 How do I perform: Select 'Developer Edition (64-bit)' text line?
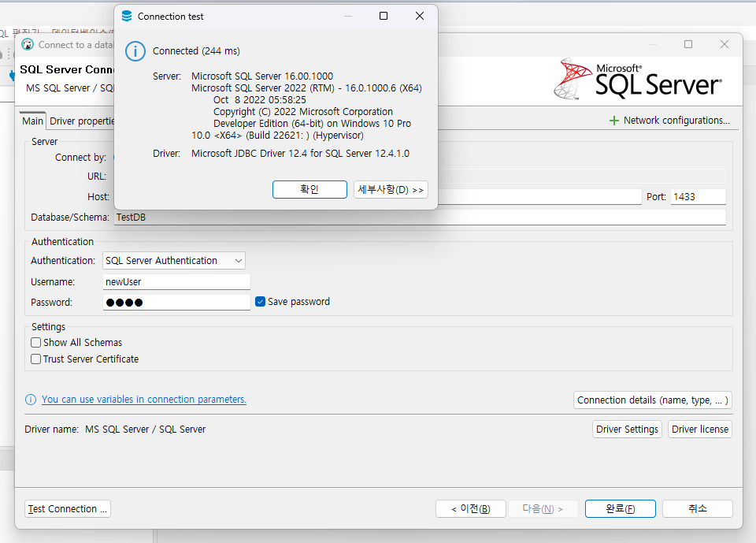click(x=312, y=124)
